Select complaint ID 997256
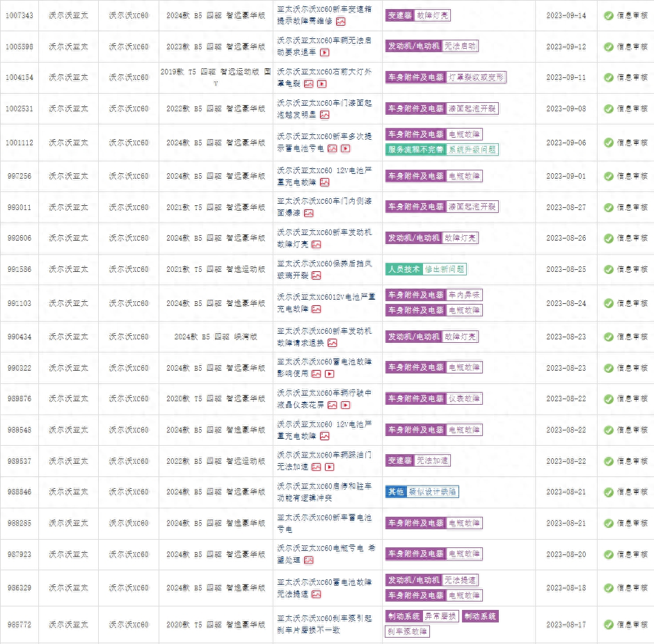The height and width of the screenshot is (644, 654). [x=19, y=176]
